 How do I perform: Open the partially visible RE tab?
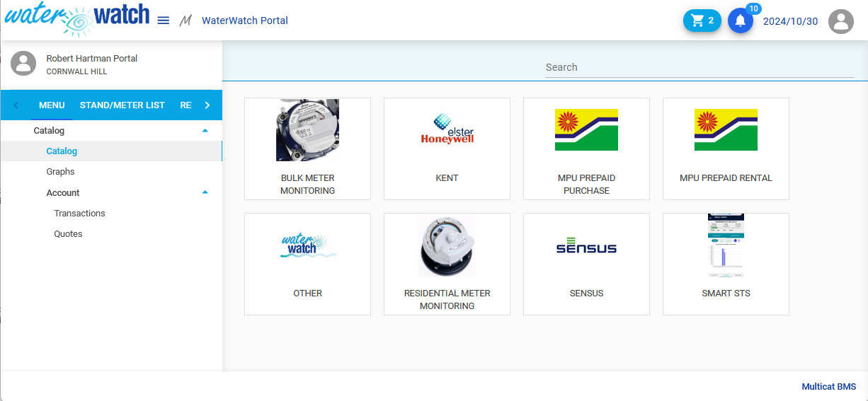(x=185, y=105)
